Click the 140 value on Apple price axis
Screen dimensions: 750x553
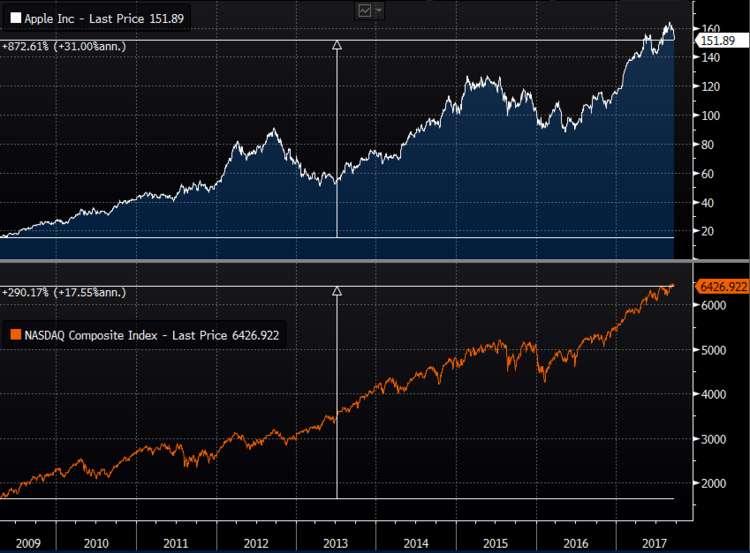tap(710, 57)
